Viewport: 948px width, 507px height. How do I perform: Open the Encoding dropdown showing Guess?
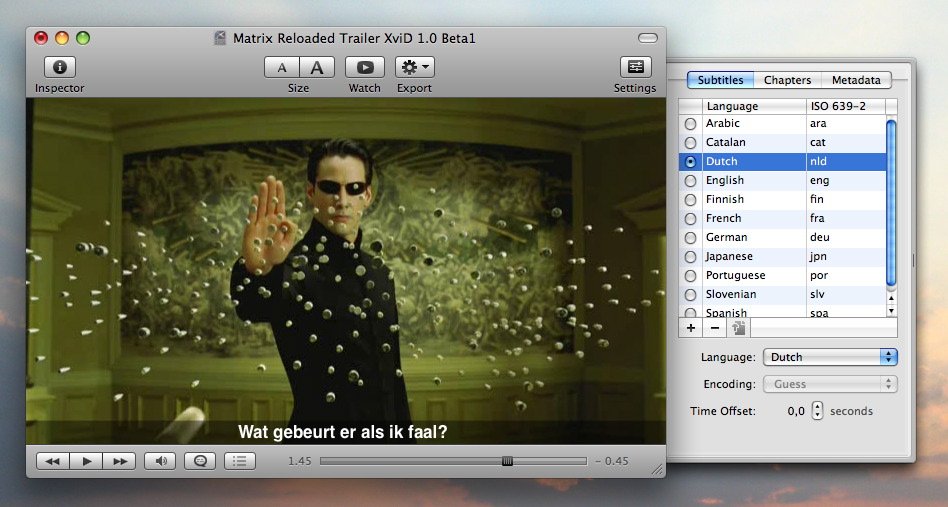click(x=830, y=384)
